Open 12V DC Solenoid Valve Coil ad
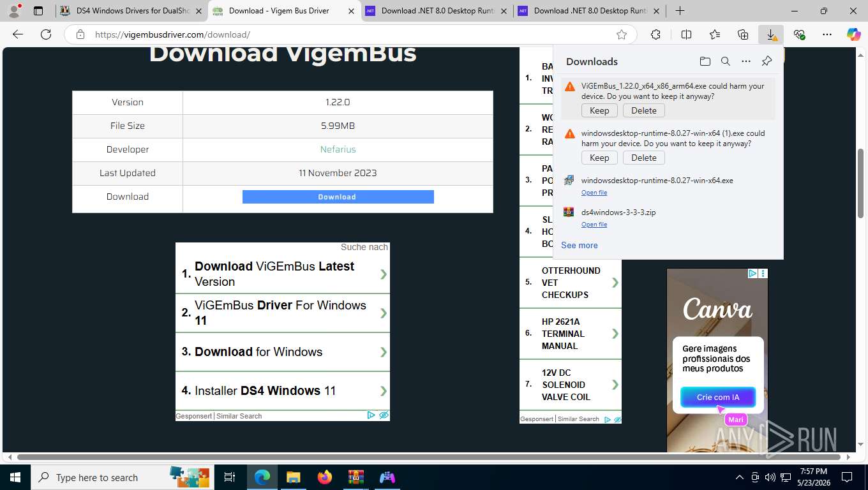 tap(571, 385)
